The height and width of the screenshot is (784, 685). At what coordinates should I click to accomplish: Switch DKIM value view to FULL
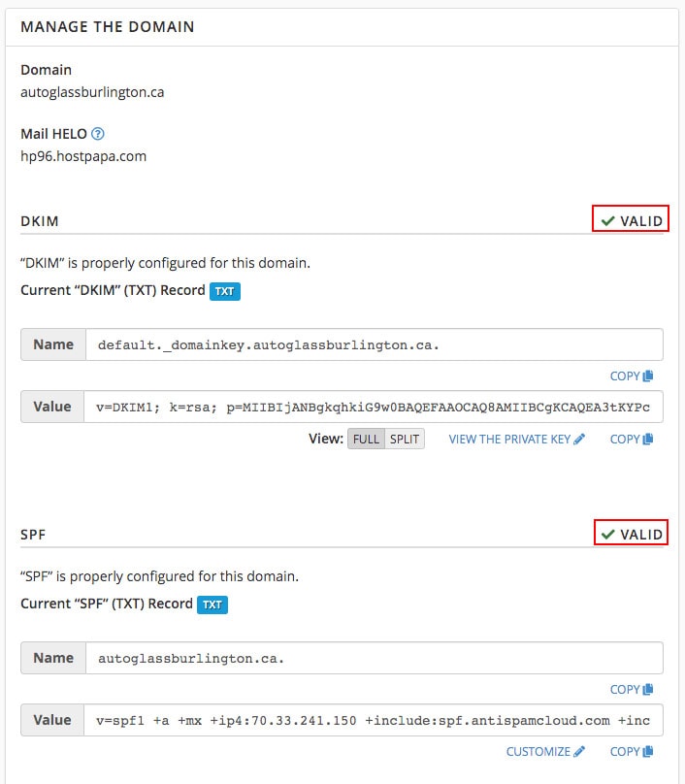coord(366,439)
